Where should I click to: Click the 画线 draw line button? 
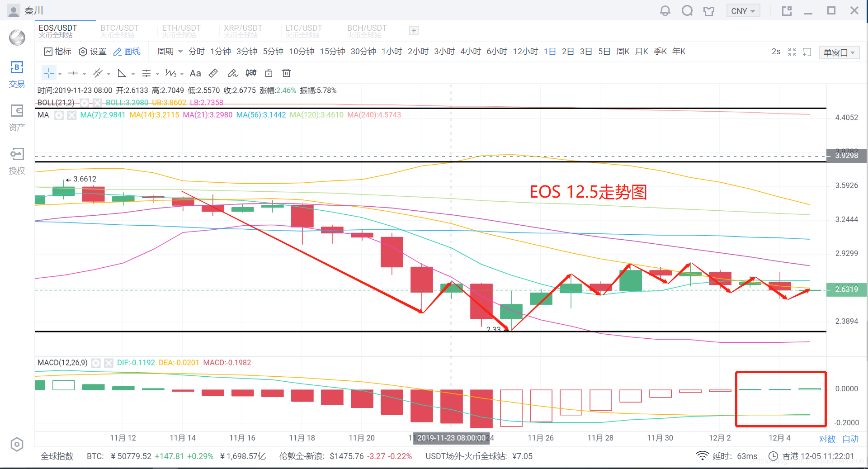pos(127,52)
